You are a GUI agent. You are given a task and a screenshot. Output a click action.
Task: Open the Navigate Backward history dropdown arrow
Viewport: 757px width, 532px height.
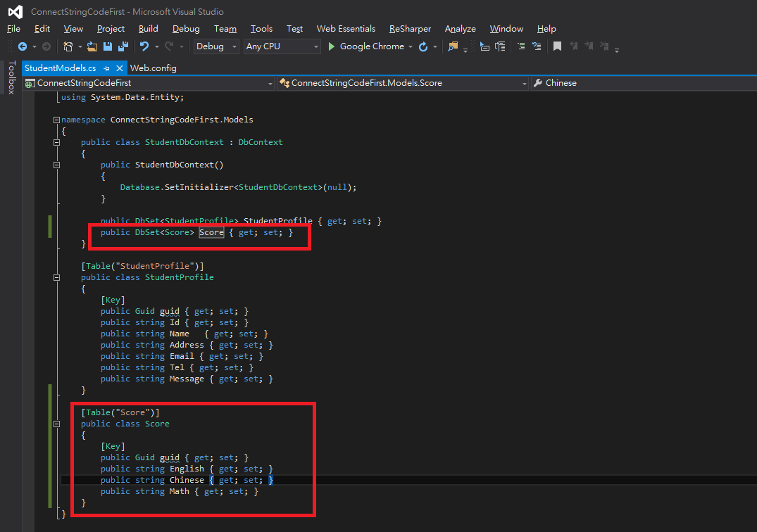[35, 46]
